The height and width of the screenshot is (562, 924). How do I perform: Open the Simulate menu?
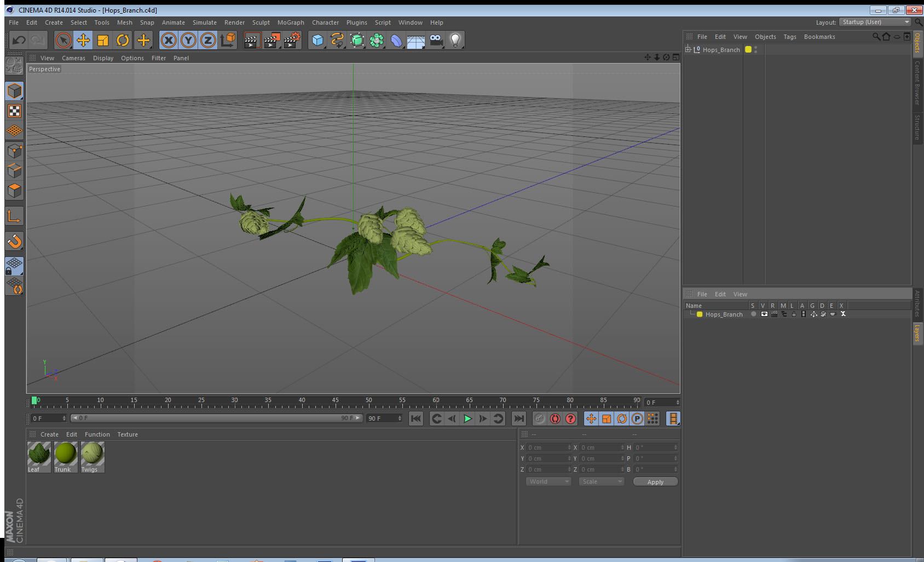pyautogui.click(x=205, y=22)
